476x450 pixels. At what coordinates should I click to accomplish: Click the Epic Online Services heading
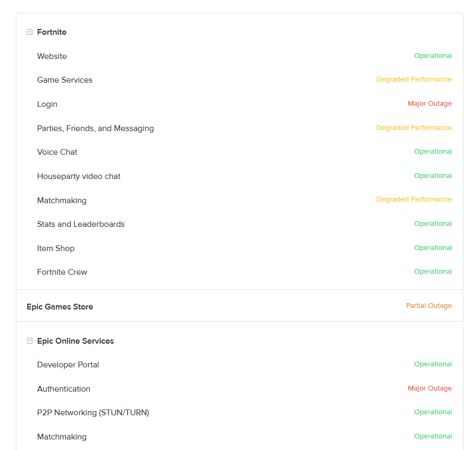pyautogui.click(x=75, y=341)
